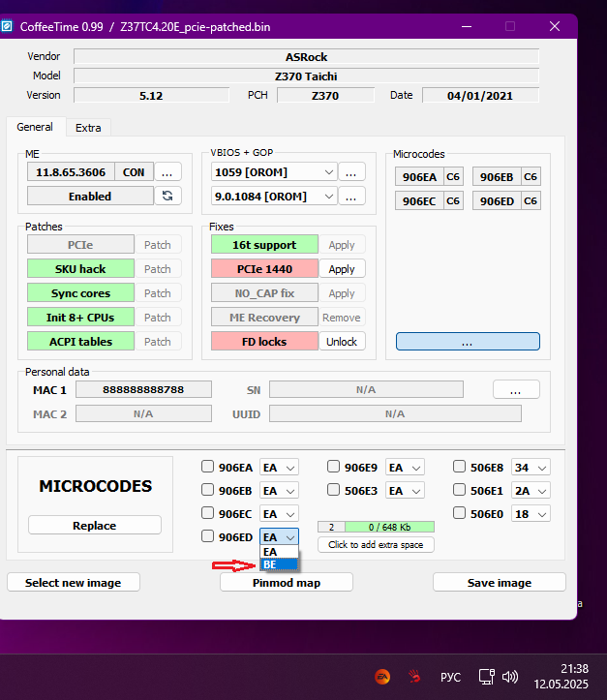Expand VBIOS 1059 [OROM] dropdown
Image resolution: width=607 pixels, height=700 pixels.
point(274,172)
